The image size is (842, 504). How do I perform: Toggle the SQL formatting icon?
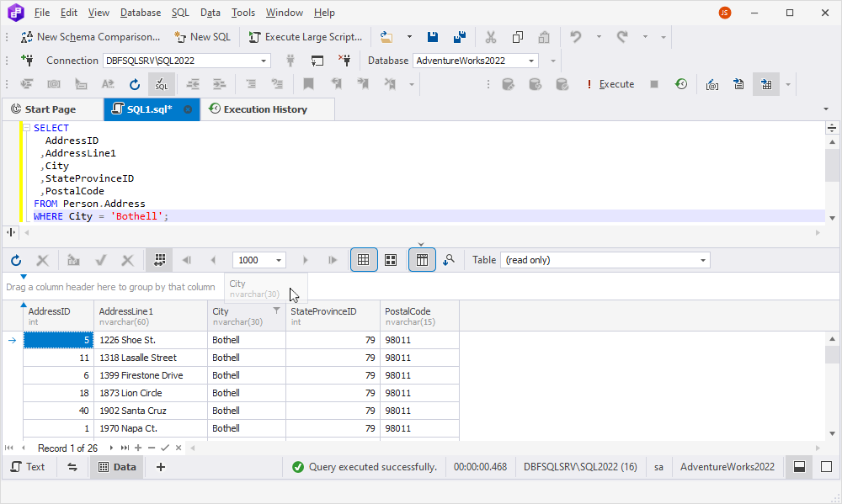(x=161, y=84)
